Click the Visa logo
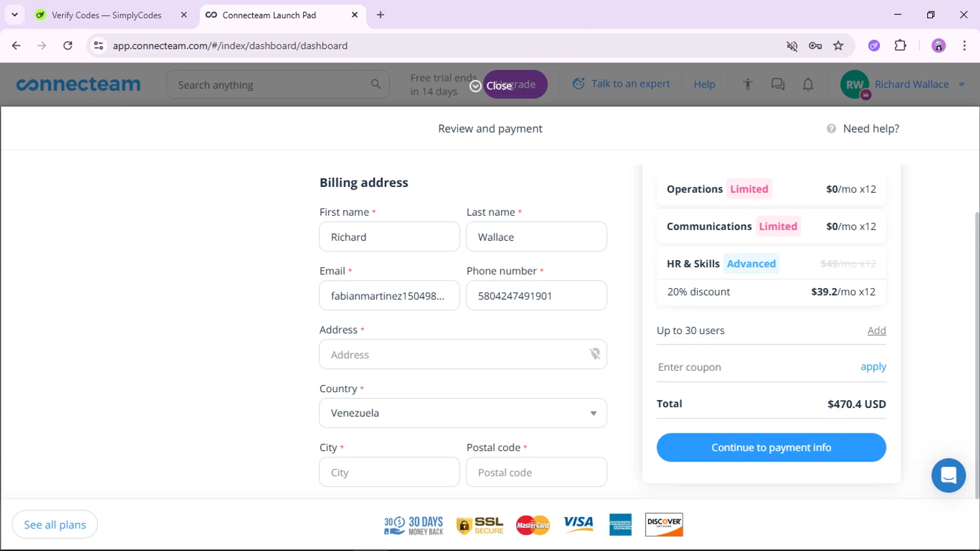The height and width of the screenshot is (551, 980). [578, 523]
